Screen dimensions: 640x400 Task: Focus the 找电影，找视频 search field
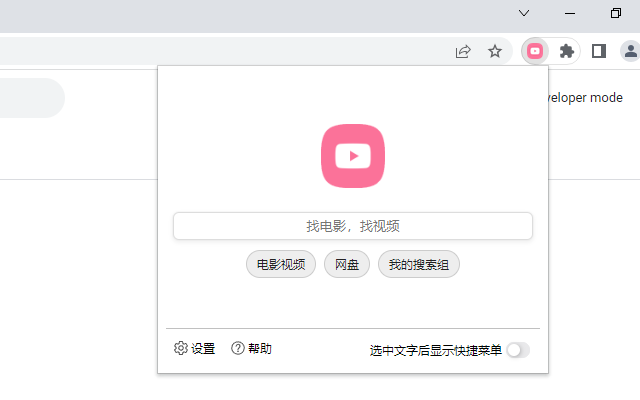coord(353,226)
